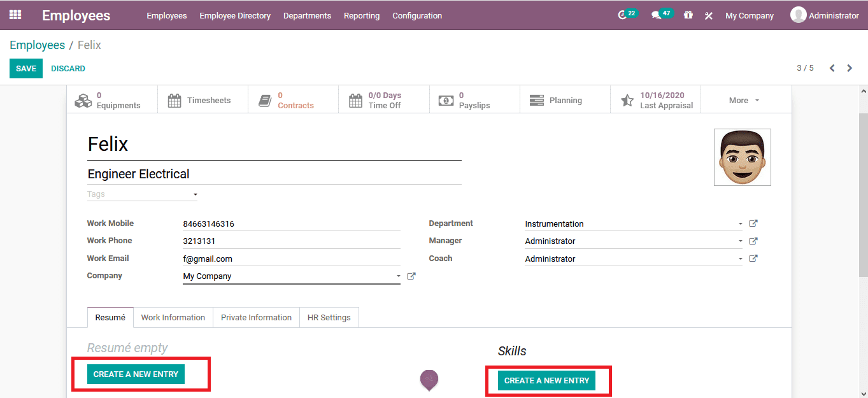Viewport: 868px width, 398px height.
Task: Switch to the HR Settings tab
Action: 329,317
